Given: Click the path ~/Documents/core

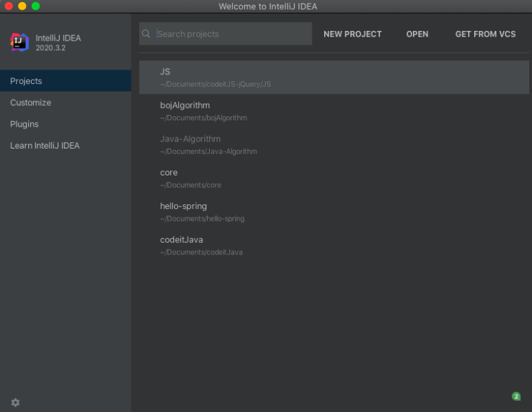Looking at the screenshot, I should (x=191, y=185).
